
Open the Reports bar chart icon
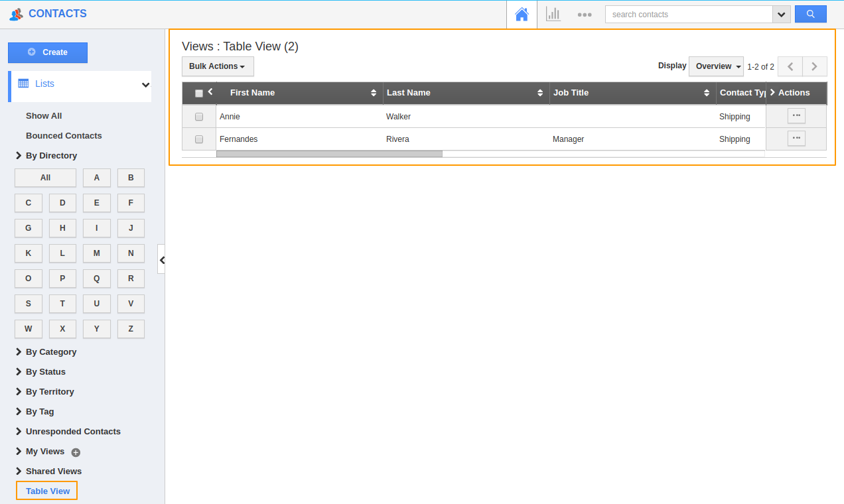(553, 14)
